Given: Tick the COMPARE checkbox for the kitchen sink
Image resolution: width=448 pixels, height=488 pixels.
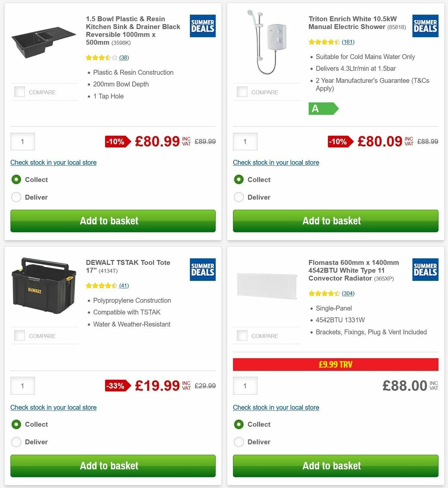Looking at the screenshot, I should [19, 91].
